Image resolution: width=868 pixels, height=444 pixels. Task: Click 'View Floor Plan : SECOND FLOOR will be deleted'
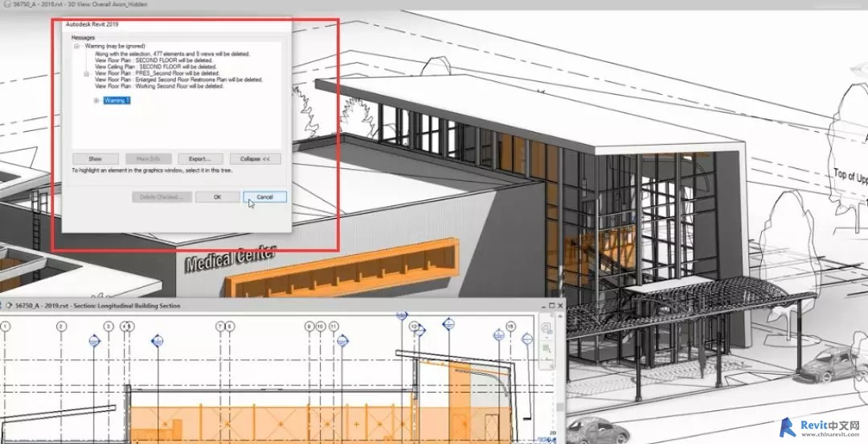pos(155,60)
